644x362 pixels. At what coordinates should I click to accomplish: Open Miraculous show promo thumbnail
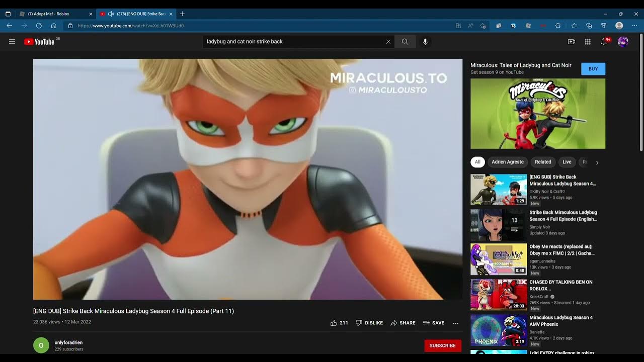[538, 114]
